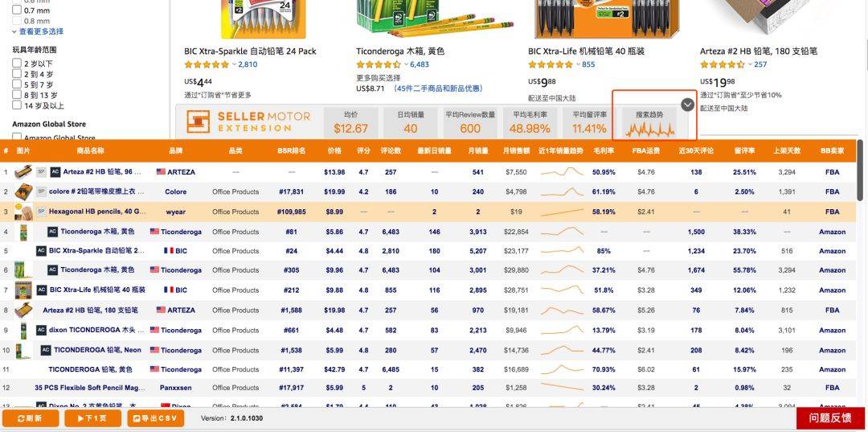This screenshot has height=432, width=868.
Task: Click the 均价 $12.67 summary tile
Action: pyautogui.click(x=350, y=122)
